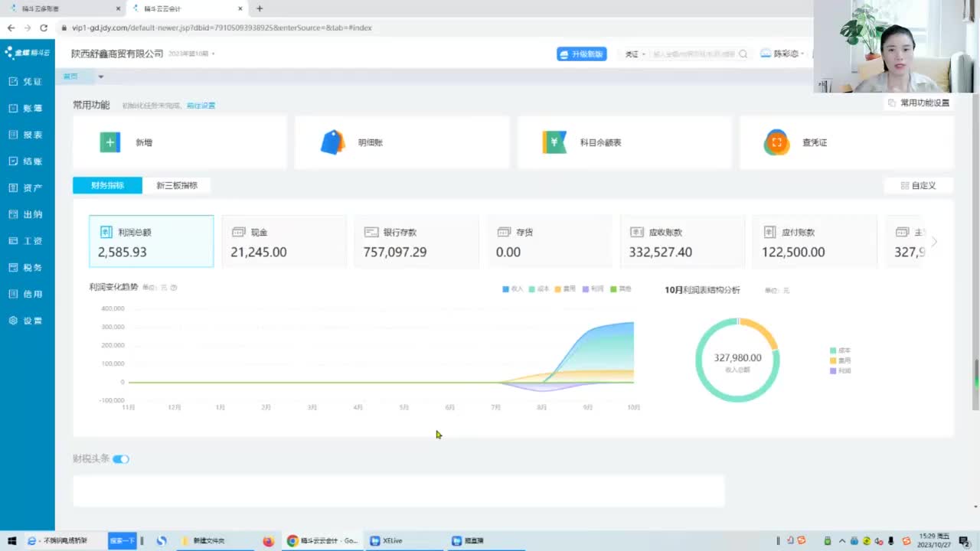This screenshot has height=551, width=980.
Task: Open 报表 in the left sidebar
Action: (x=28, y=135)
